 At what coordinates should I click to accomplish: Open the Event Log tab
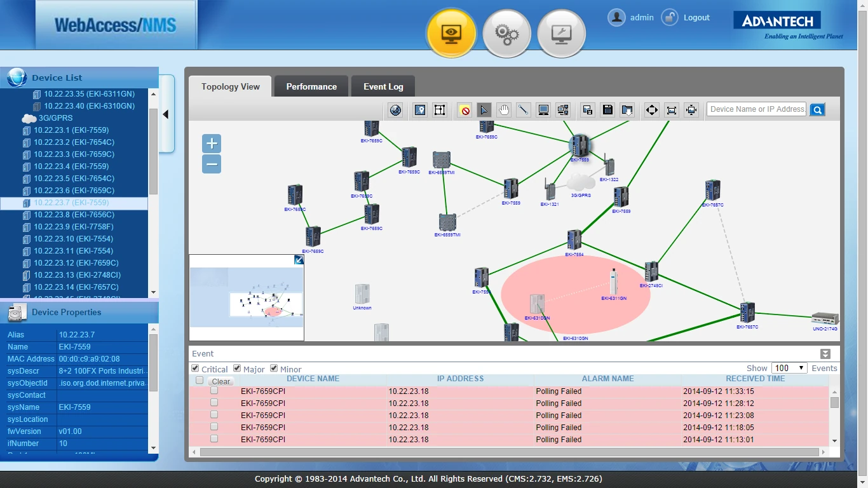click(383, 87)
